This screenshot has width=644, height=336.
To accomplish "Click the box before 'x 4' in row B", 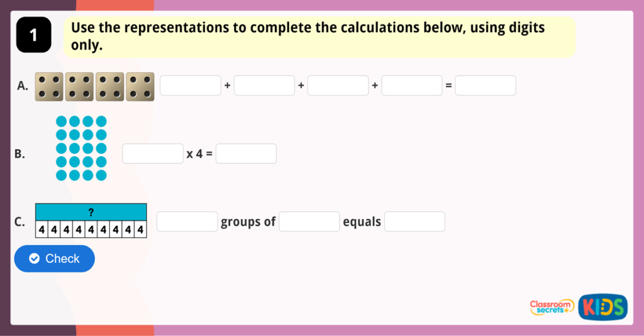I will [153, 154].
